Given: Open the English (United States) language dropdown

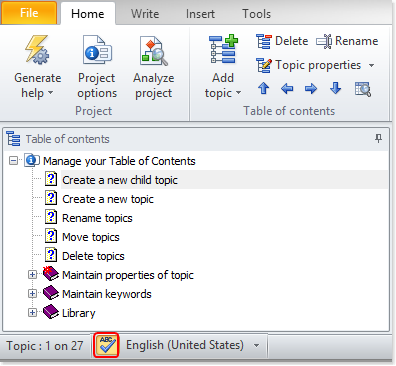Looking at the screenshot, I should pyautogui.click(x=256, y=345).
